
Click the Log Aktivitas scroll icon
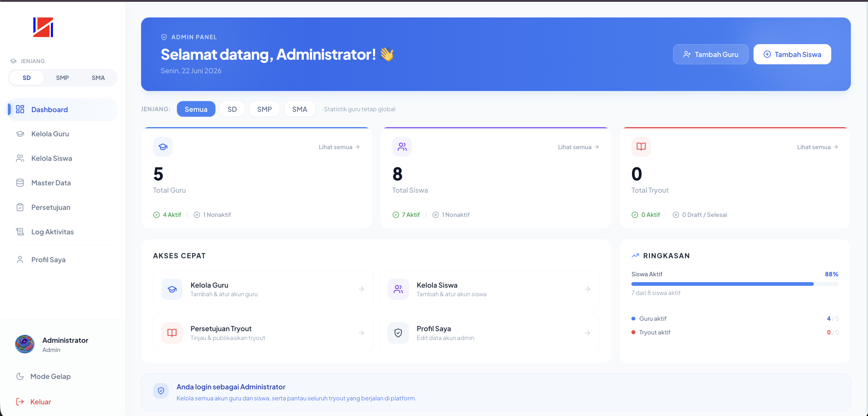[x=20, y=232]
